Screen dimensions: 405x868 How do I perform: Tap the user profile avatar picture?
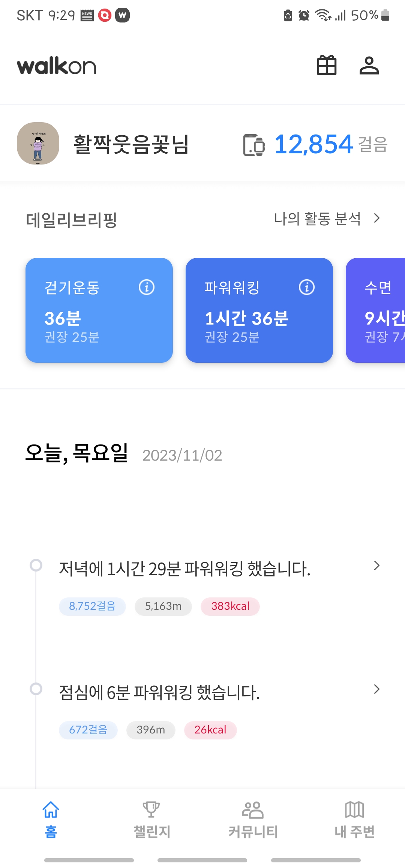pos(38,144)
